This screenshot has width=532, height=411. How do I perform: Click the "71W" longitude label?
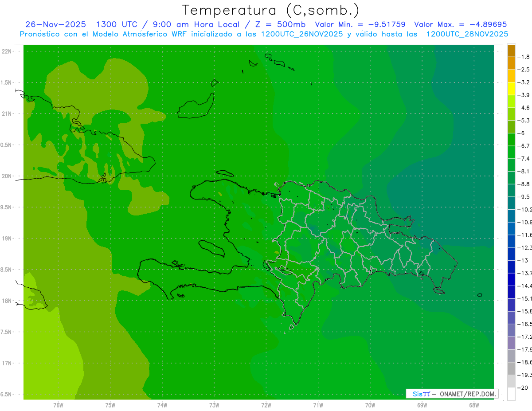click(x=318, y=405)
